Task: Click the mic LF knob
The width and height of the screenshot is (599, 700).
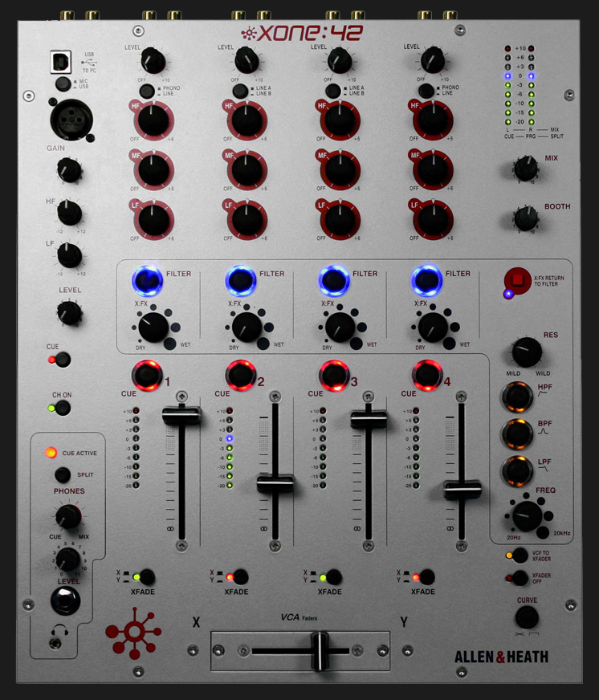Action: [x=69, y=255]
